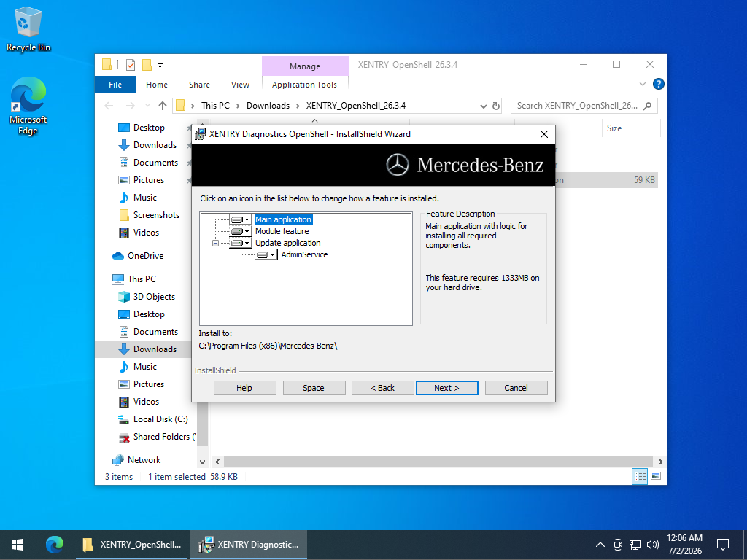
Task: Select the AdminService label
Action: click(304, 254)
